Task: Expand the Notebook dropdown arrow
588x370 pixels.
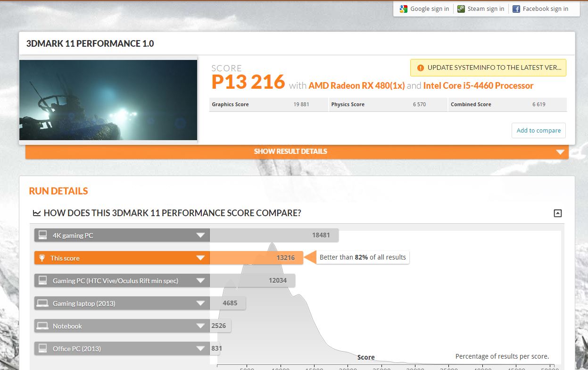Action: pyautogui.click(x=200, y=326)
